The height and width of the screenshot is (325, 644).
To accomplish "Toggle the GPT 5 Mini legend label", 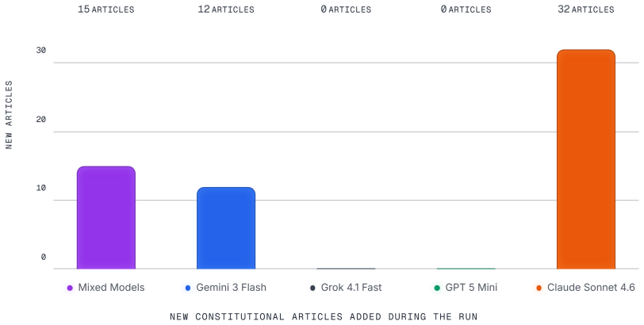I will pyautogui.click(x=471, y=288).
